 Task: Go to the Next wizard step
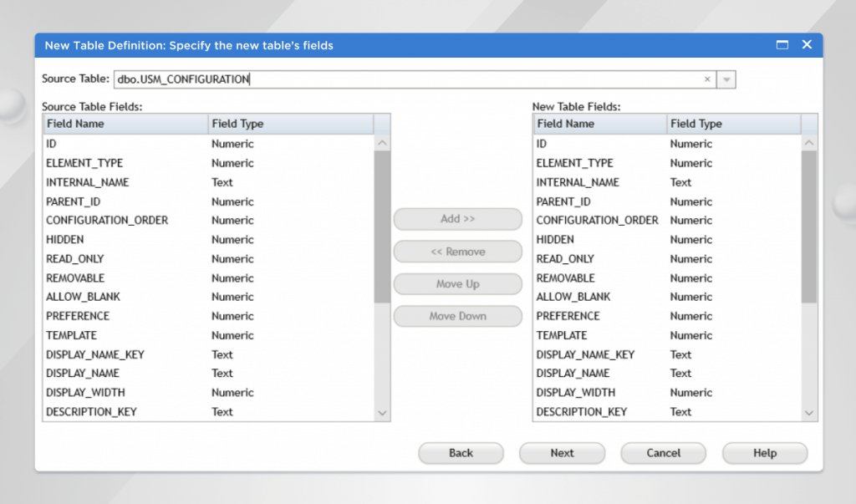point(562,453)
